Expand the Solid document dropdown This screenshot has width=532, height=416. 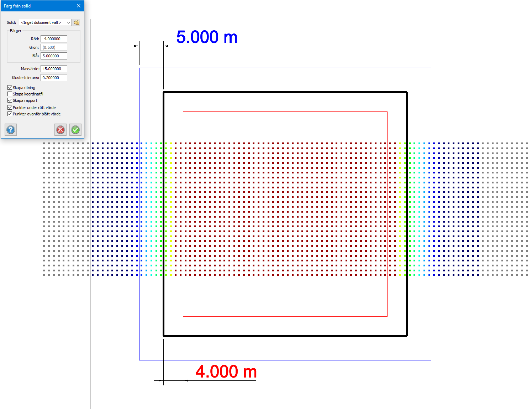click(x=45, y=22)
